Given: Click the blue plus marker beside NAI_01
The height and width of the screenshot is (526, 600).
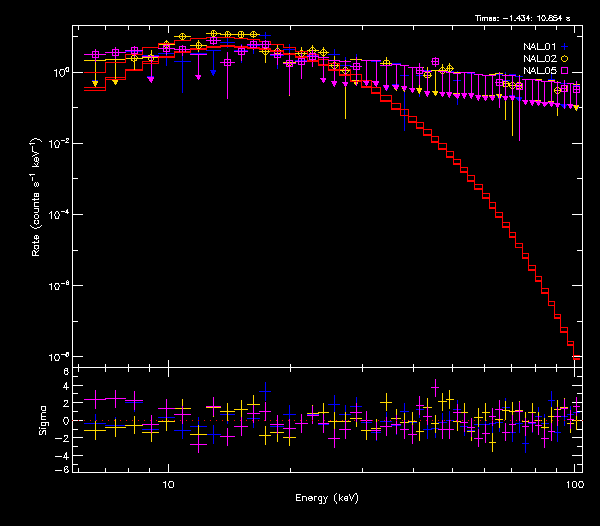Looking at the screenshot, I should [564, 46].
